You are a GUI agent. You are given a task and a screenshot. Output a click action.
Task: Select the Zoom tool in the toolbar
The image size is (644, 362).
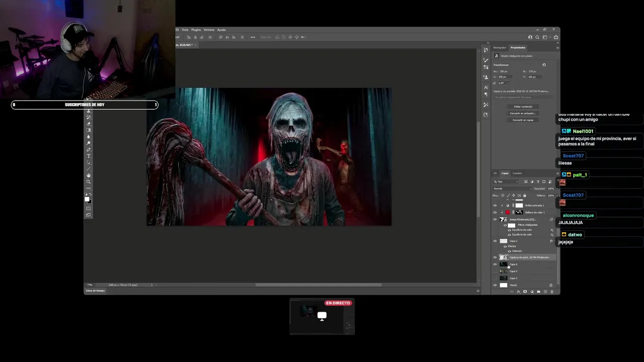pos(89,182)
